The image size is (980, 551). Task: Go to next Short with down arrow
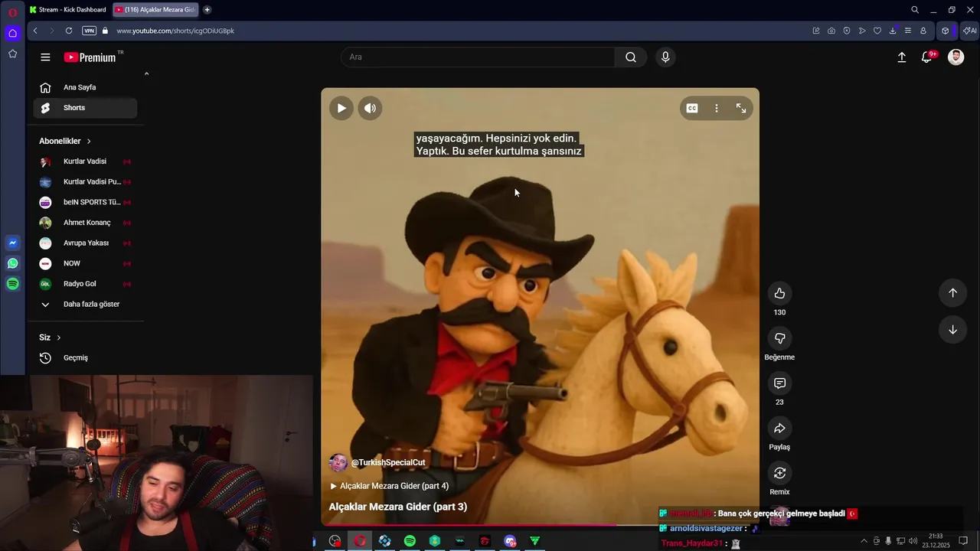(952, 330)
